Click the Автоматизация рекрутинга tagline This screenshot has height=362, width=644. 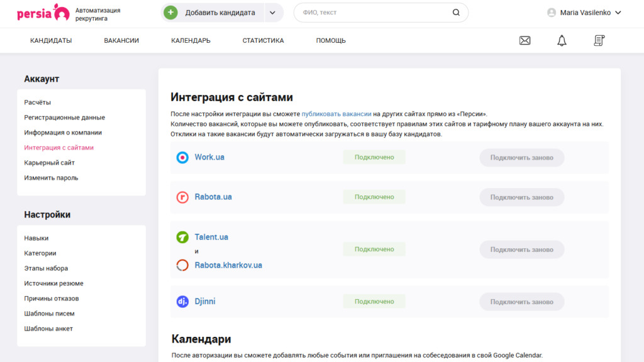point(97,14)
